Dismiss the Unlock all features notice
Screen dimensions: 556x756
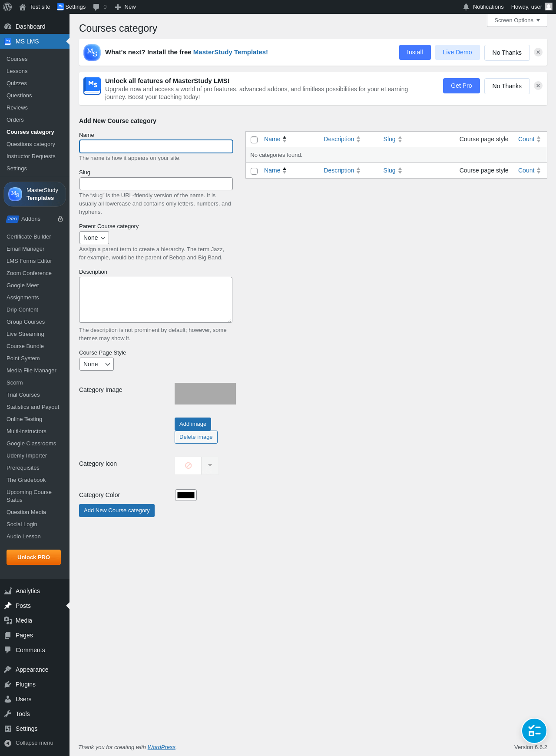point(538,86)
